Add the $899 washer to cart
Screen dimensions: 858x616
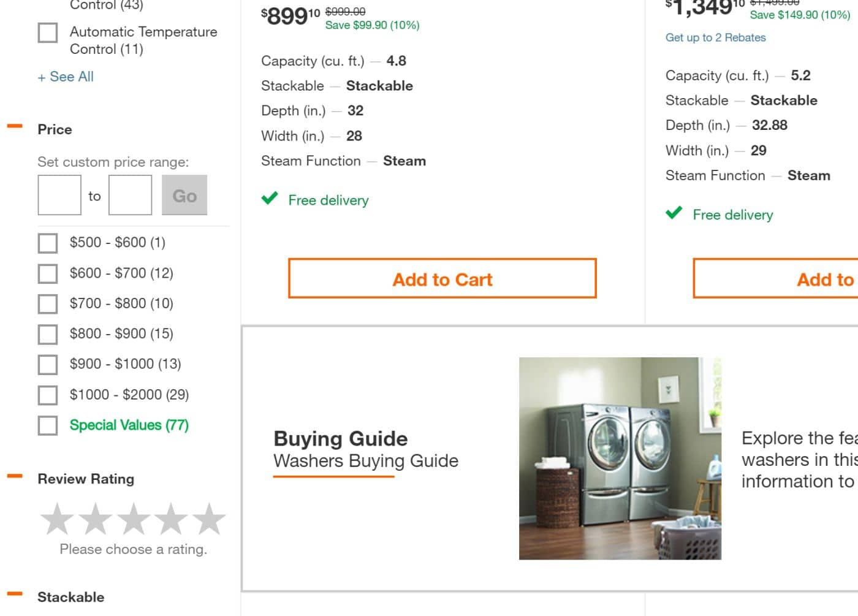442,279
